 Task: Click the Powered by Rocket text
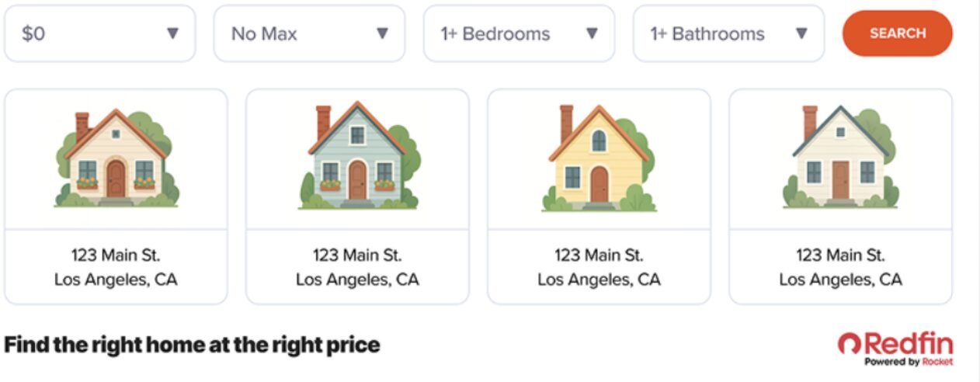click(908, 362)
